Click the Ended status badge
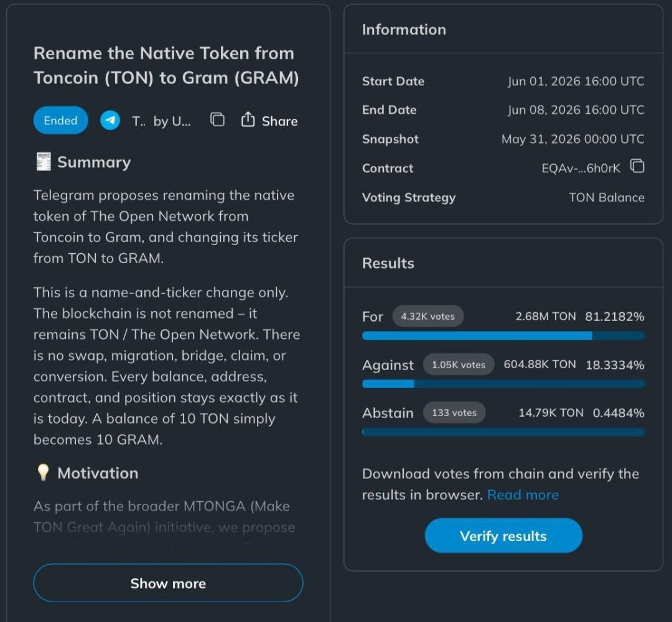This screenshot has width=672, height=622. point(60,121)
